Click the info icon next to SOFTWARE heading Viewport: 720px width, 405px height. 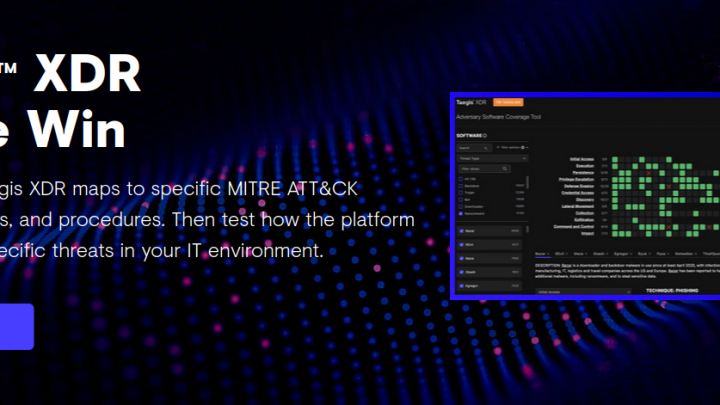tap(485, 135)
